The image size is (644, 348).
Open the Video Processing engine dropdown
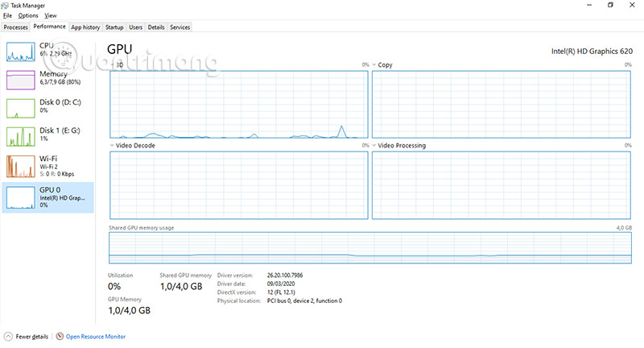pos(374,146)
